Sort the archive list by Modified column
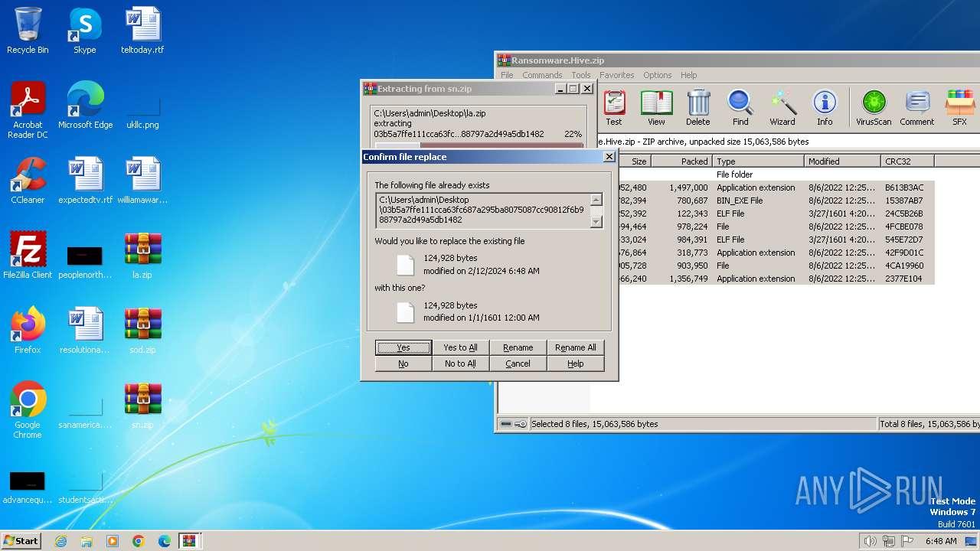Screen dimensions: 980x551 (x=843, y=161)
